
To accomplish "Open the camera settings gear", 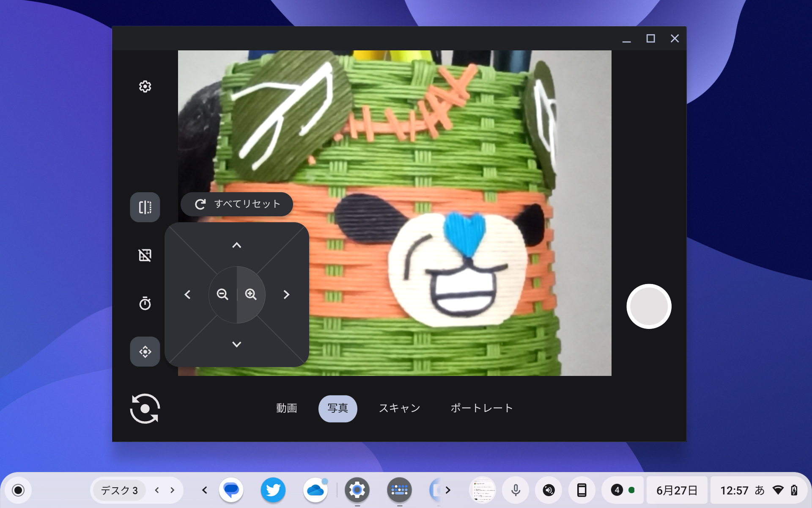I will 145,86.
